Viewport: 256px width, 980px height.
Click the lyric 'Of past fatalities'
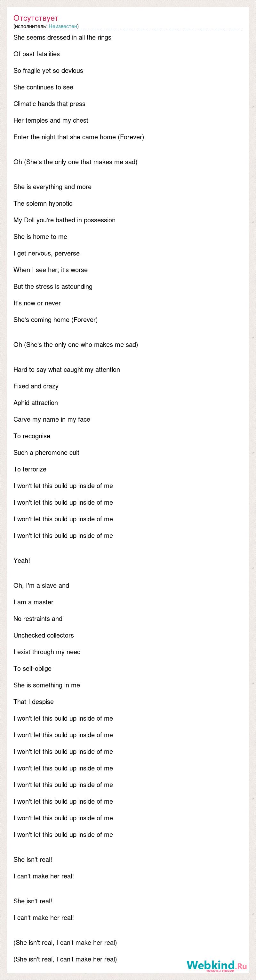pyautogui.click(x=36, y=54)
